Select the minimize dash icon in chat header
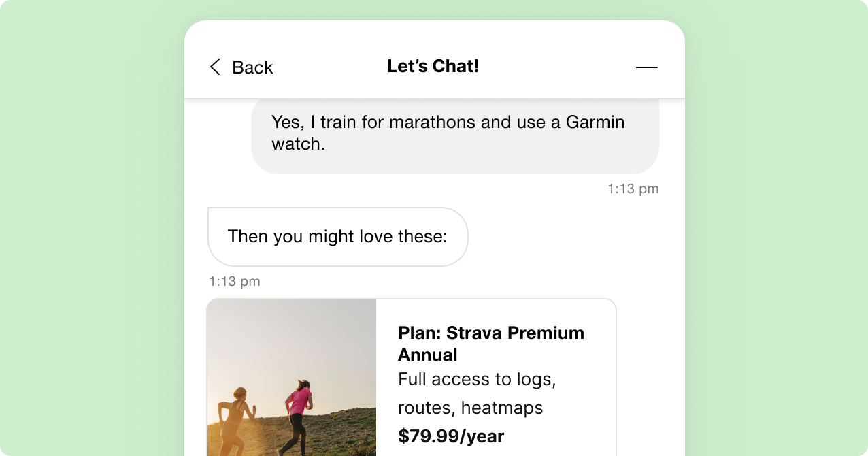This screenshot has height=456, width=868. pyautogui.click(x=647, y=67)
